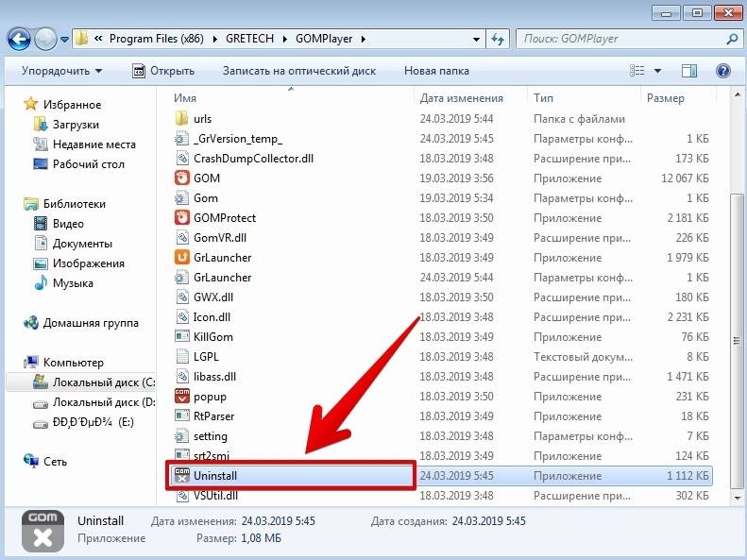This screenshot has height=560, width=747.
Task: Click the Открыть toolbar button
Action: (163, 71)
